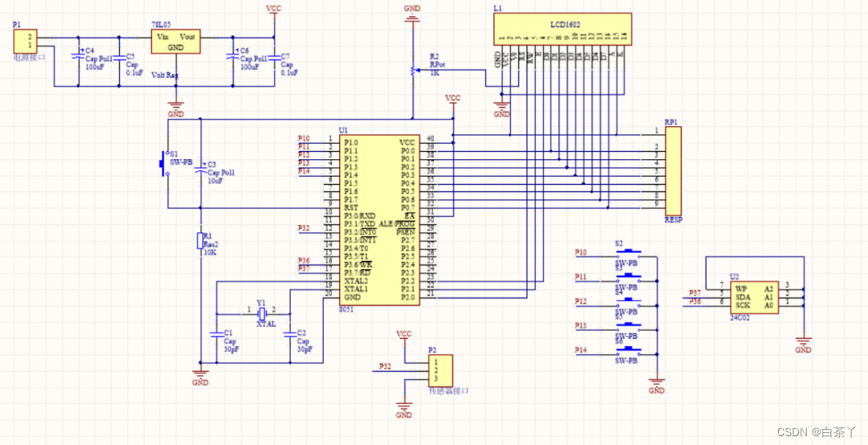Click the LCD1602 display component
This screenshot has width=868, height=445.
click(562, 28)
